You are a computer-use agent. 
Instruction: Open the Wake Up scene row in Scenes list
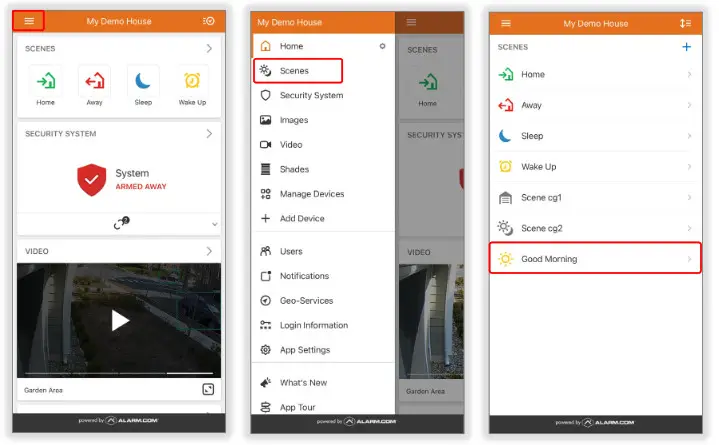[x=595, y=167]
